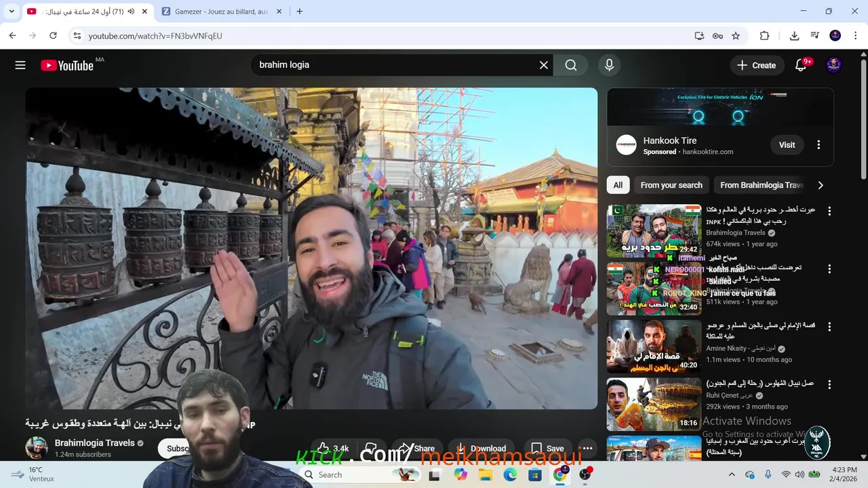Open the password manager key icon
Screen dimensions: 868x488
[717, 36]
